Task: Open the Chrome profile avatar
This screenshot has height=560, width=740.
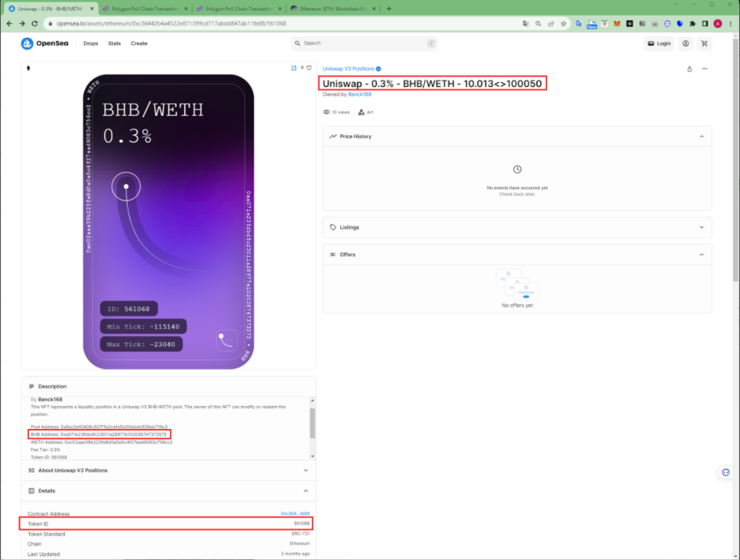Action: (718, 24)
